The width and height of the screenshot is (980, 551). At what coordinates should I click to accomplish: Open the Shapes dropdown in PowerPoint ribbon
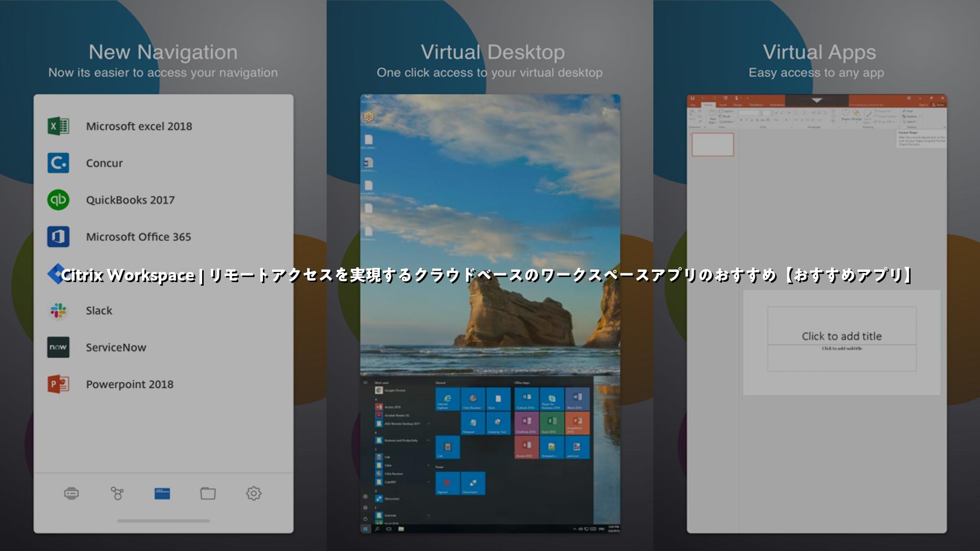tap(846, 117)
